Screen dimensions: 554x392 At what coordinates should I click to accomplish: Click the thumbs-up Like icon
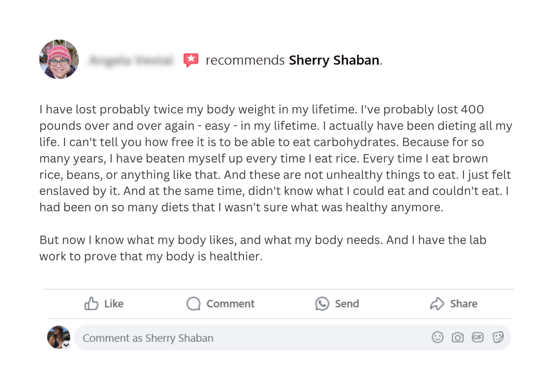[x=91, y=303]
